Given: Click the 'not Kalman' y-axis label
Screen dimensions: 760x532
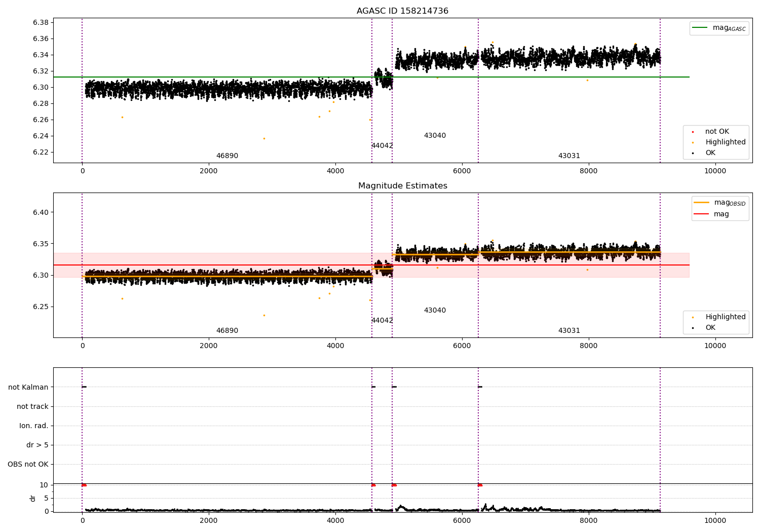Looking at the screenshot, I should 28,388.
